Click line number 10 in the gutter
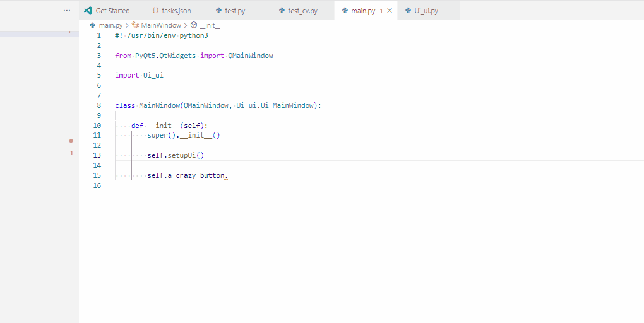 (x=97, y=126)
